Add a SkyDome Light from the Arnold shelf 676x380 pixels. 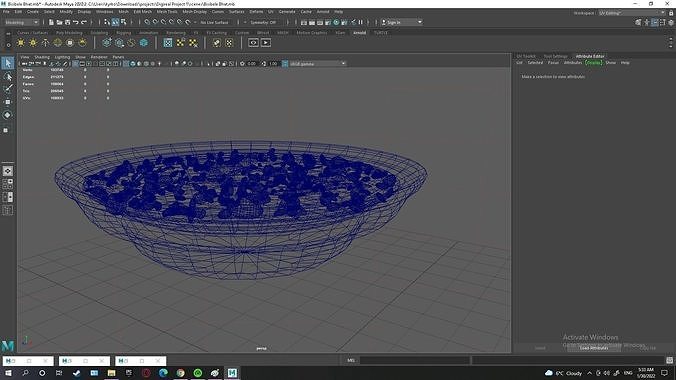57,43
